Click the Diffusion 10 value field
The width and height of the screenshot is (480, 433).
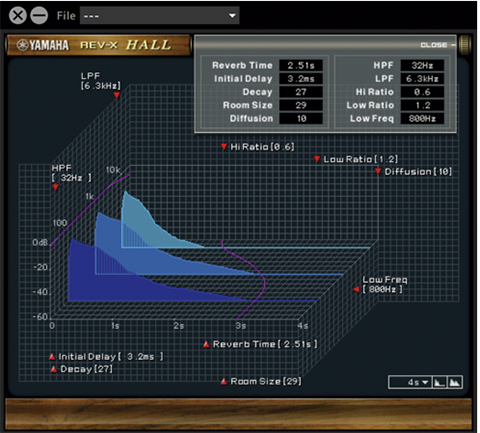301,119
